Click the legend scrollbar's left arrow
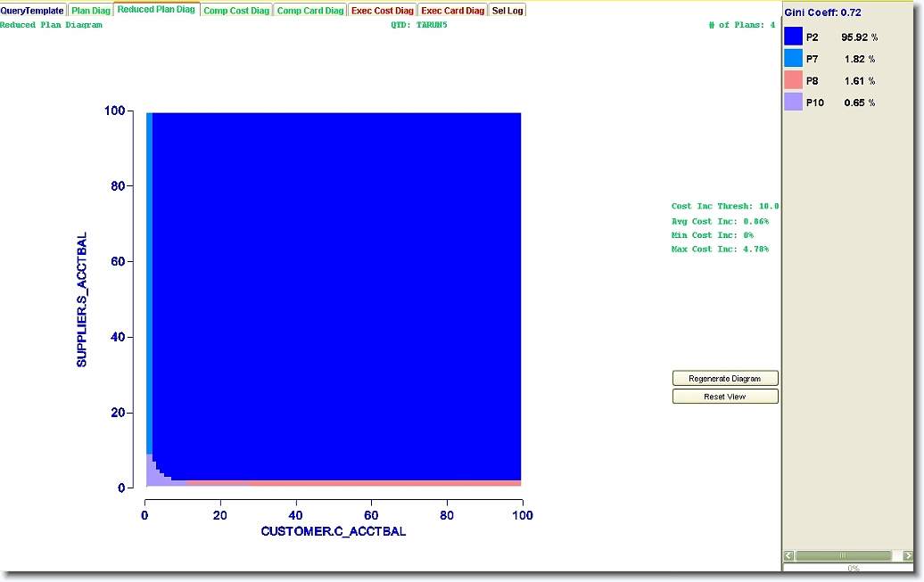Viewport: 924px width, 582px height. (788, 555)
